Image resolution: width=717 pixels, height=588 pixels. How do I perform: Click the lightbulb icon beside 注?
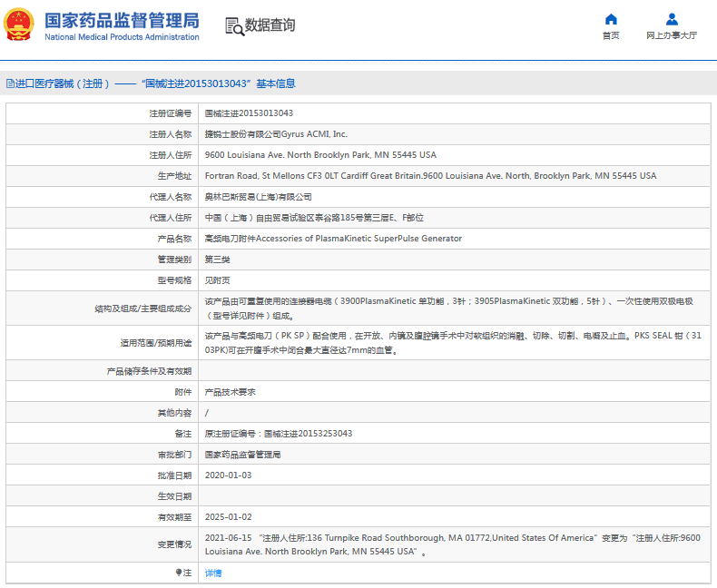click(179, 572)
